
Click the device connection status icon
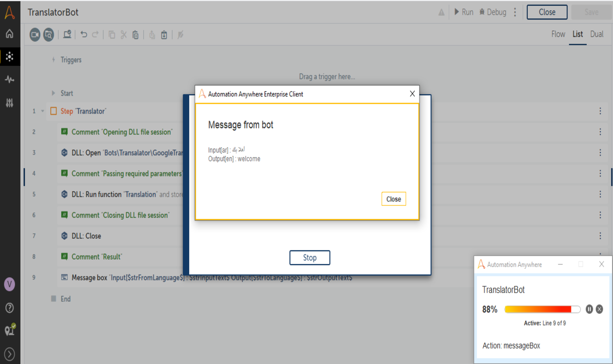point(10,330)
